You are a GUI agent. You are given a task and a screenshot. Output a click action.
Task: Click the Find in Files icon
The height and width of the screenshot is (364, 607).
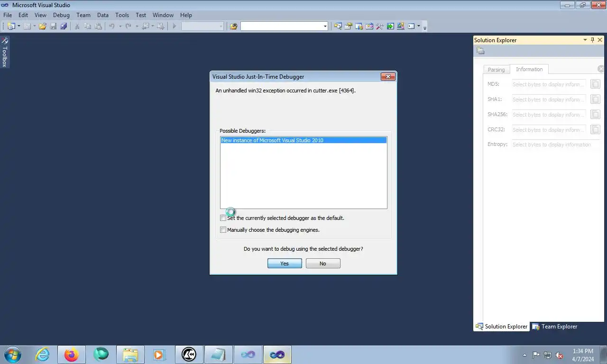pos(233,27)
